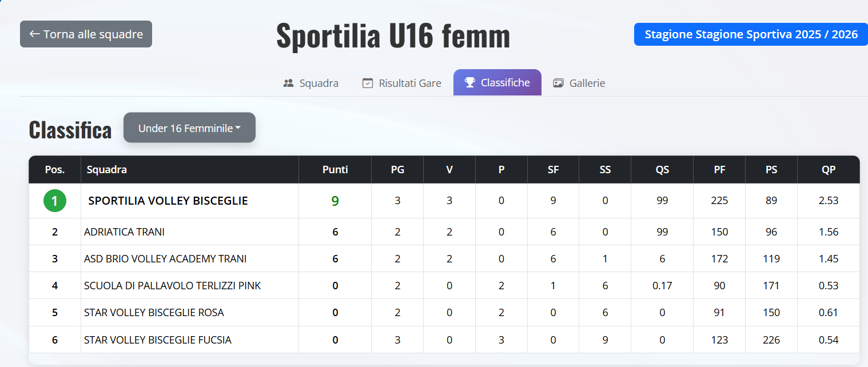Click the calendar icon on Risultati Gare

click(368, 83)
